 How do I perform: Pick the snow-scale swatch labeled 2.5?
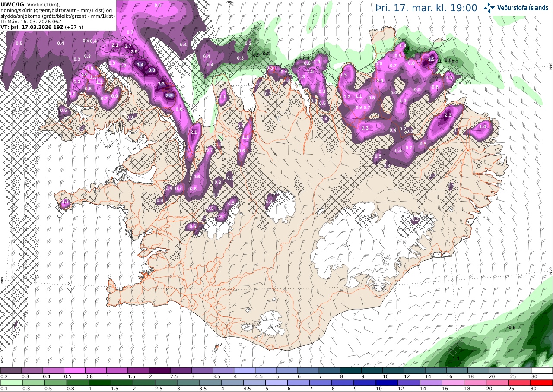pos(181,370)
